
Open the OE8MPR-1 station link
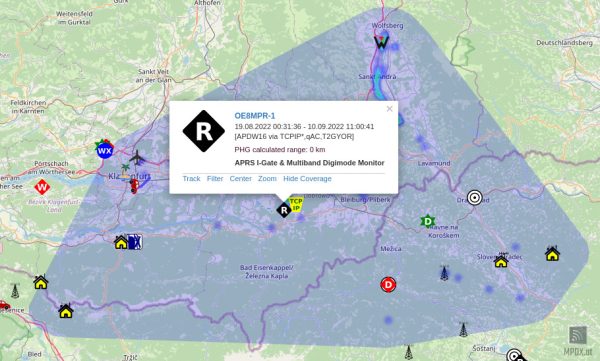click(x=254, y=116)
